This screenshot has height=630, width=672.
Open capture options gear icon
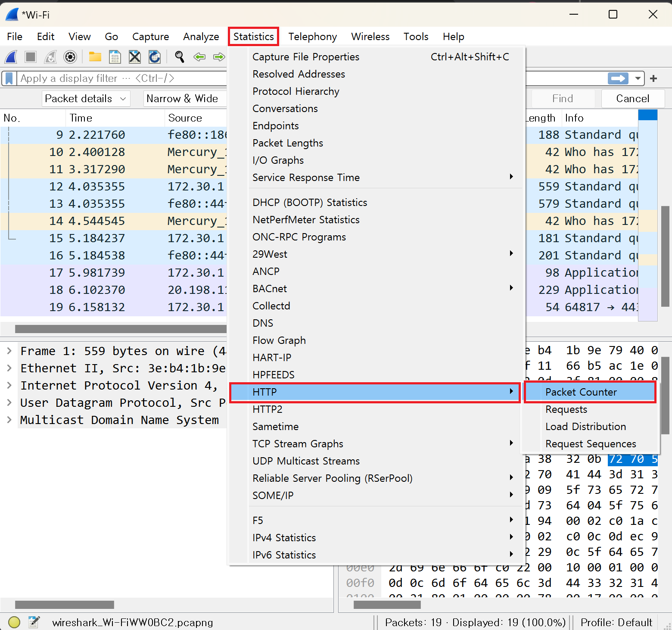(x=70, y=57)
